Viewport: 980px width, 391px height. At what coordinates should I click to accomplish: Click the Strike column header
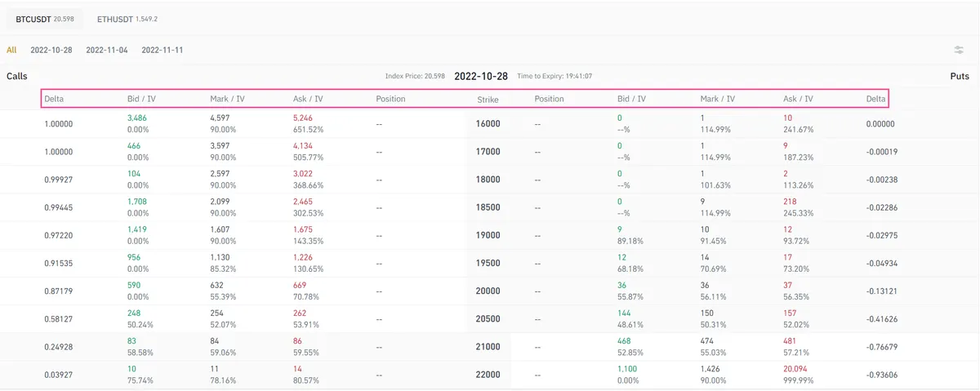(488, 99)
